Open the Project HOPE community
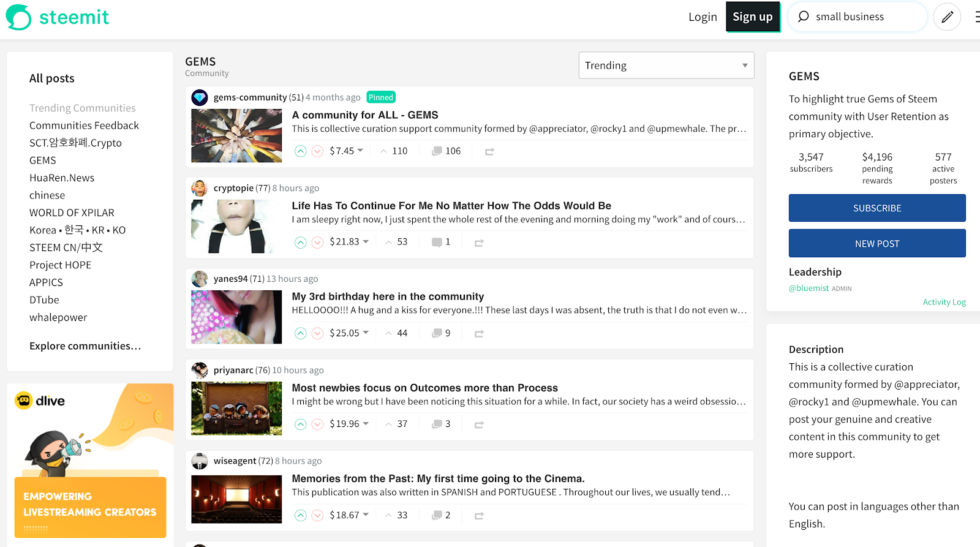Screen dimensions: 980x547 click(60, 265)
